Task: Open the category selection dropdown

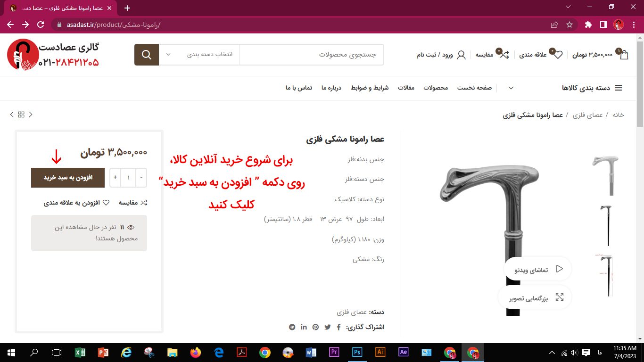Action: pyautogui.click(x=199, y=55)
